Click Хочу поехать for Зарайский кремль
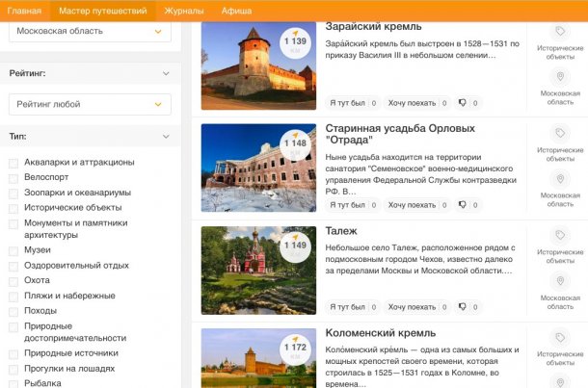The image size is (588, 388). (417, 103)
